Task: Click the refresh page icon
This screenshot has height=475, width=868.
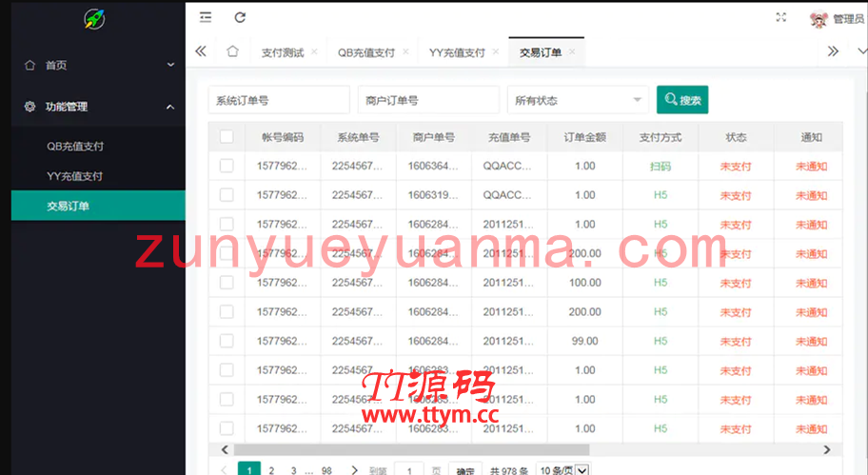Action: click(240, 17)
